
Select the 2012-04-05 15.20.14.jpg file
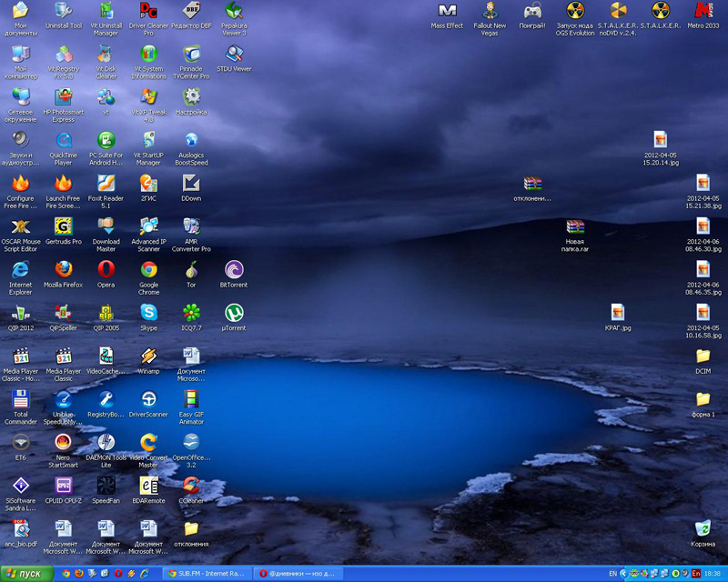point(661,148)
